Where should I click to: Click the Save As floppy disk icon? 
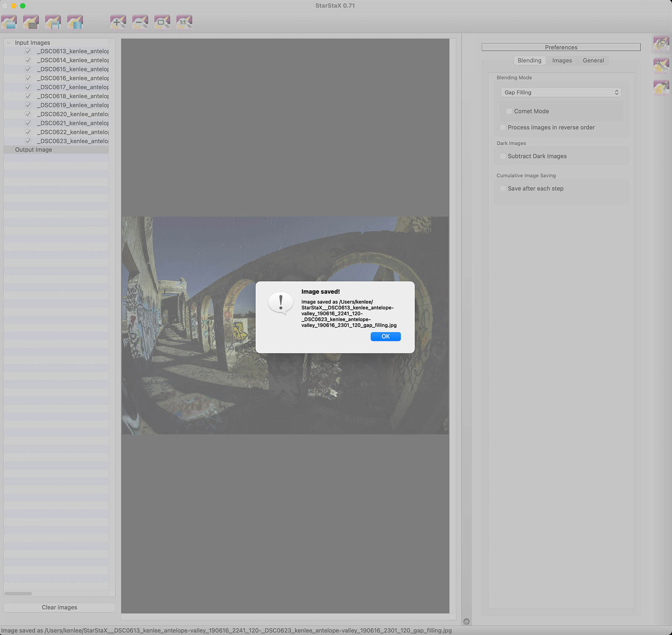click(53, 22)
